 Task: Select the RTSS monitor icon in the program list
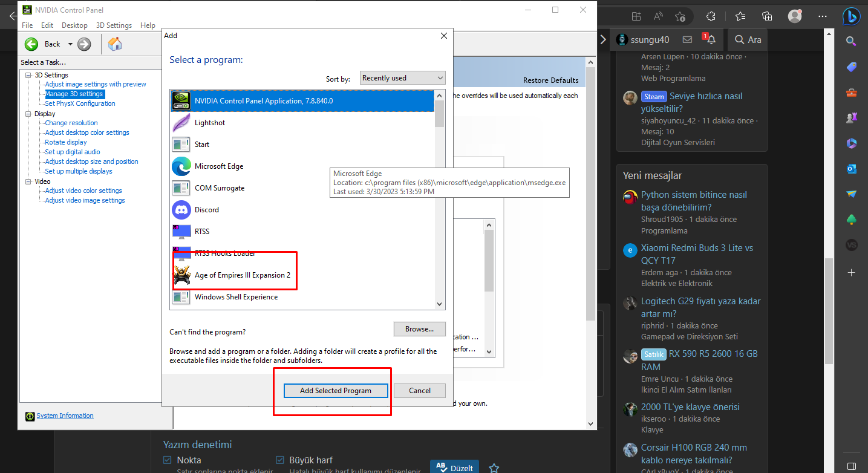click(x=181, y=231)
